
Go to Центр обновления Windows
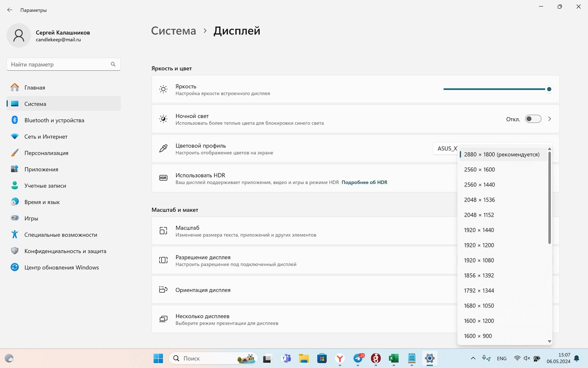[64, 267]
